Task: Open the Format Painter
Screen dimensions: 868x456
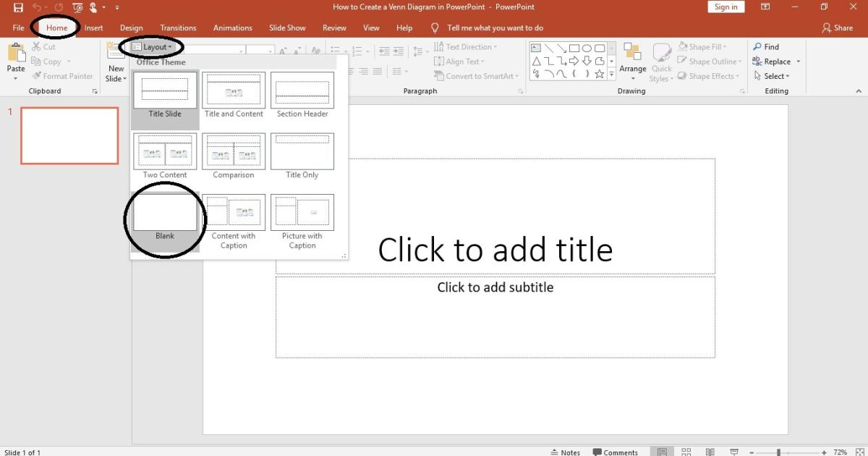Action: [63, 75]
